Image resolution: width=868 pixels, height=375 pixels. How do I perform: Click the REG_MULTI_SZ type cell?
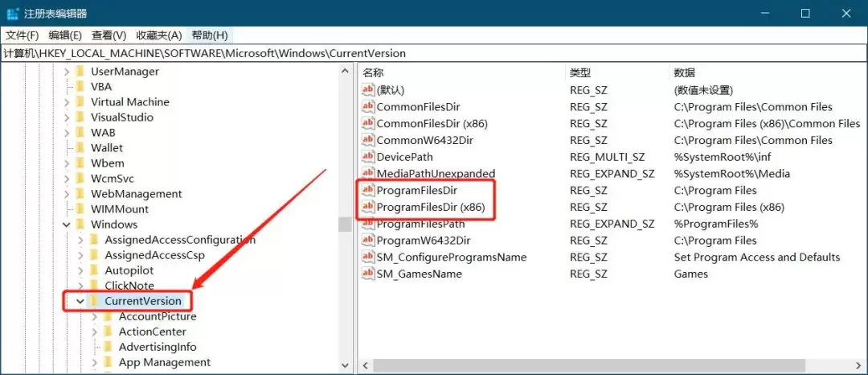coord(608,157)
